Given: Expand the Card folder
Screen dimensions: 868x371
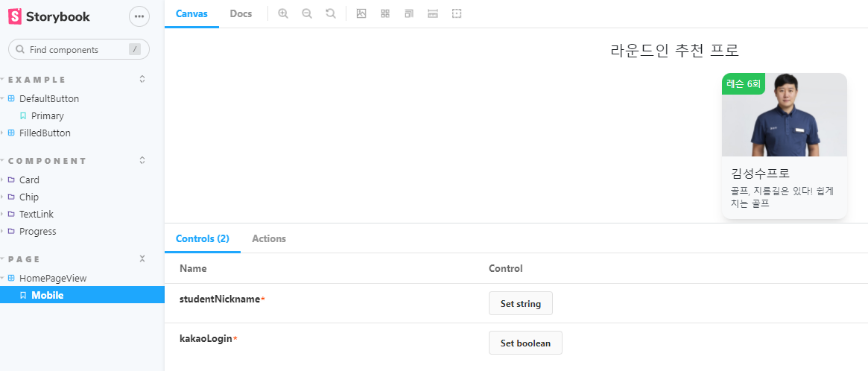Looking at the screenshot, I should tap(29, 180).
